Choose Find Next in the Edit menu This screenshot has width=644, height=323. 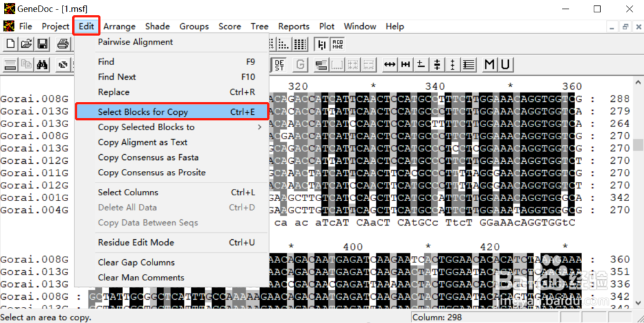172,77
